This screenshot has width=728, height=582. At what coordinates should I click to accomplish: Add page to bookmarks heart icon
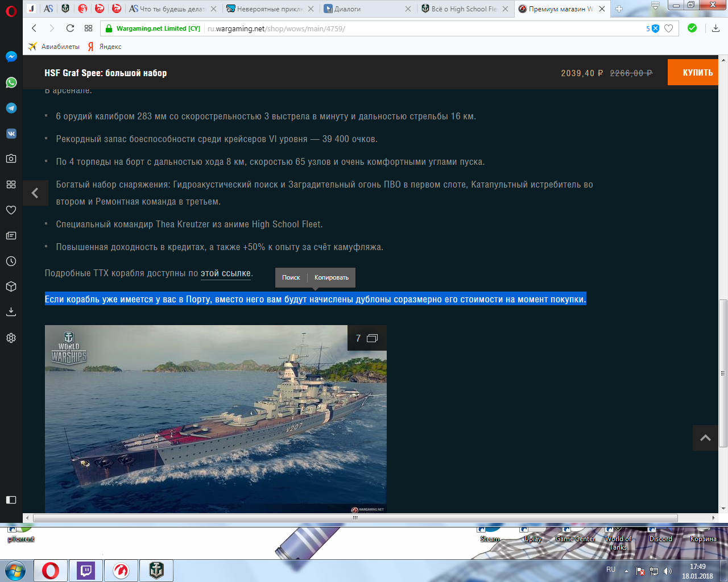(669, 28)
